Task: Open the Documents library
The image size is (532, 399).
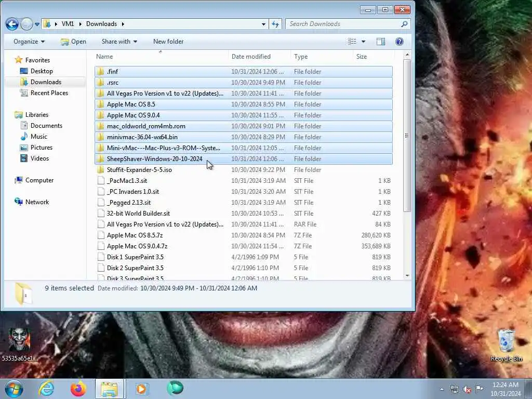Action: [x=42, y=126]
